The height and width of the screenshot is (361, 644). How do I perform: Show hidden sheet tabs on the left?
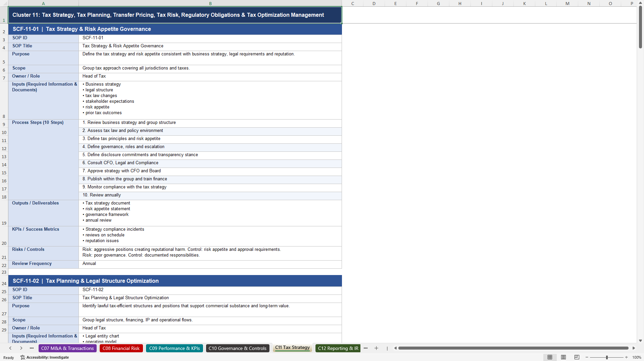(x=32, y=348)
